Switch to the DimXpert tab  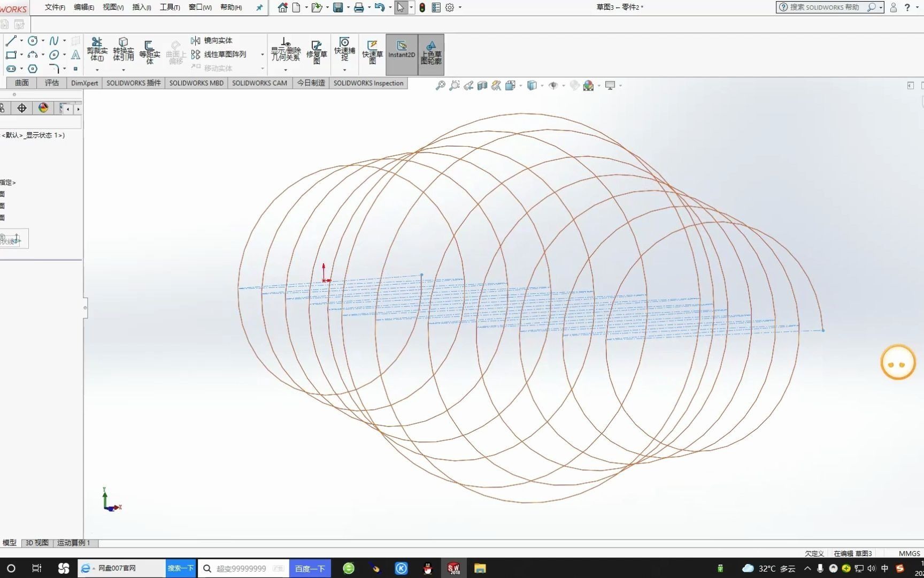point(84,83)
